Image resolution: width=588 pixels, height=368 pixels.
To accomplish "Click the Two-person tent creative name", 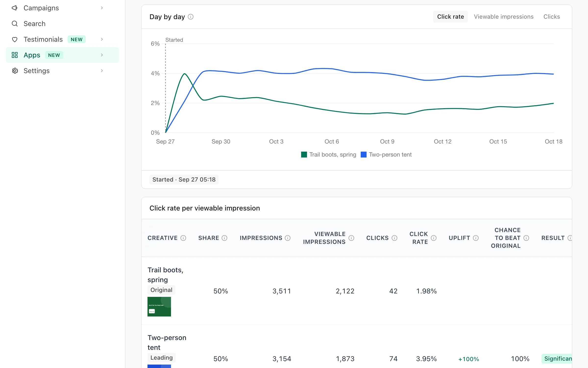I will 167,342.
